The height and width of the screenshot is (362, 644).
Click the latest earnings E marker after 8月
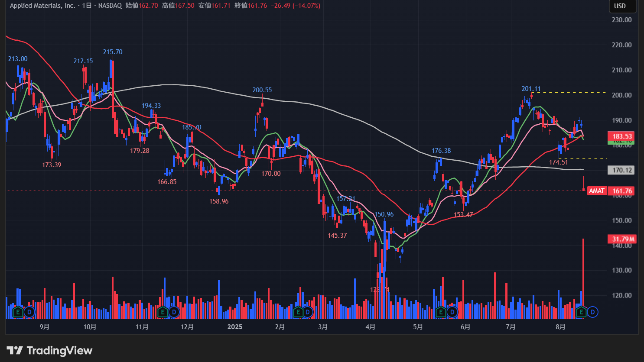pos(581,312)
